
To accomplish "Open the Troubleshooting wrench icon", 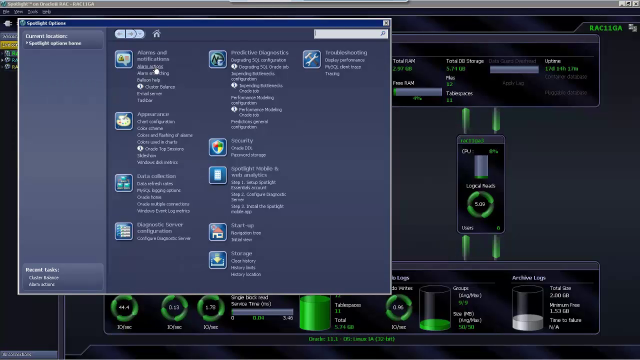I will pos(311,59).
